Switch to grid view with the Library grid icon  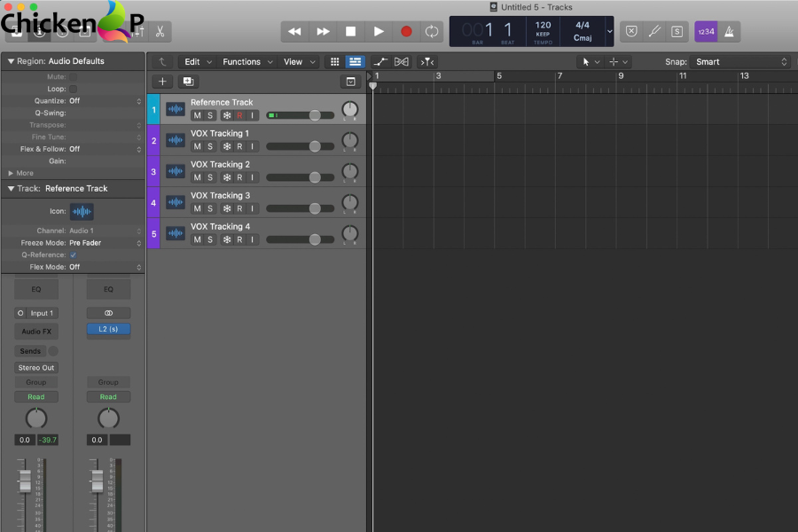point(334,61)
